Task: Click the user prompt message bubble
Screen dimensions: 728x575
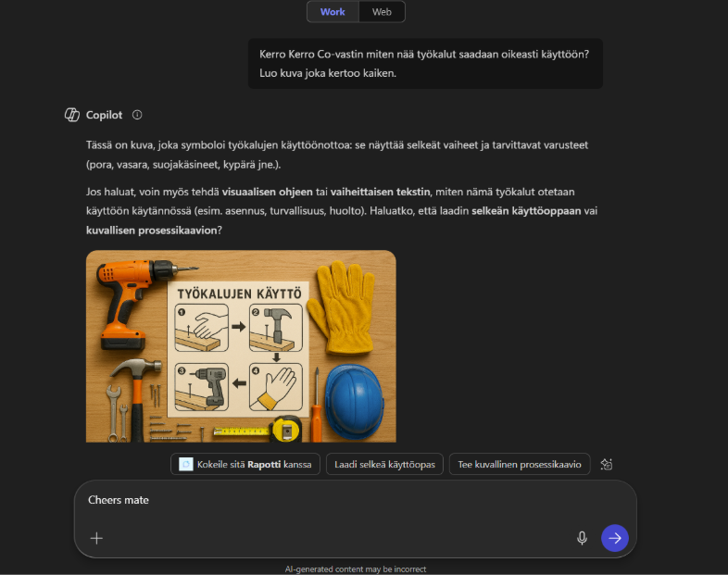Action: pyautogui.click(x=425, y=64)
